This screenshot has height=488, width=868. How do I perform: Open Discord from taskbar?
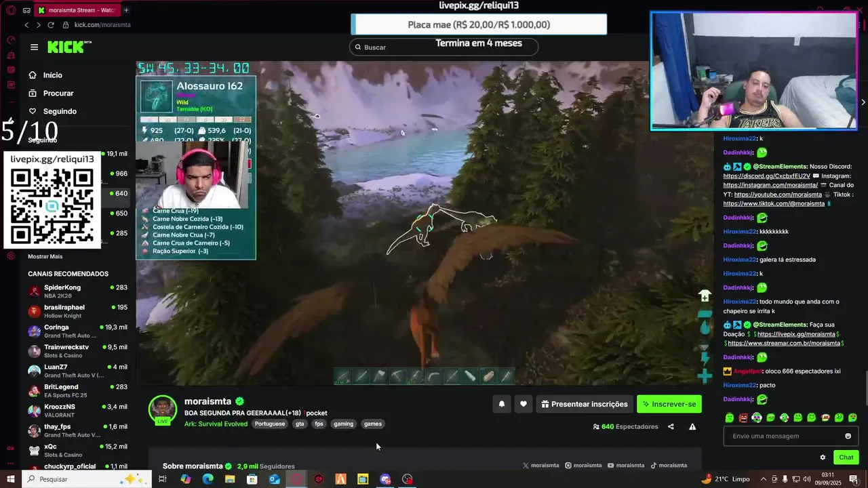point(385,479)
